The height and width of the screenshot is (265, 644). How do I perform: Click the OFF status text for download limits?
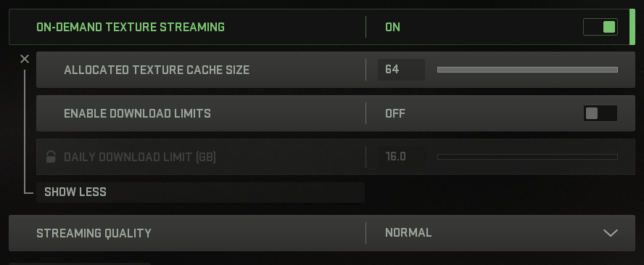pyautogui.click(x=395, y=113)
